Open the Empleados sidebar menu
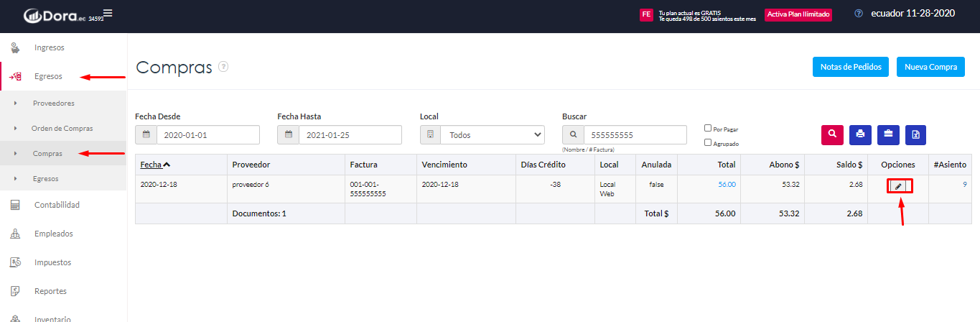Screen dimensions: 980x322 coord(53,234)
